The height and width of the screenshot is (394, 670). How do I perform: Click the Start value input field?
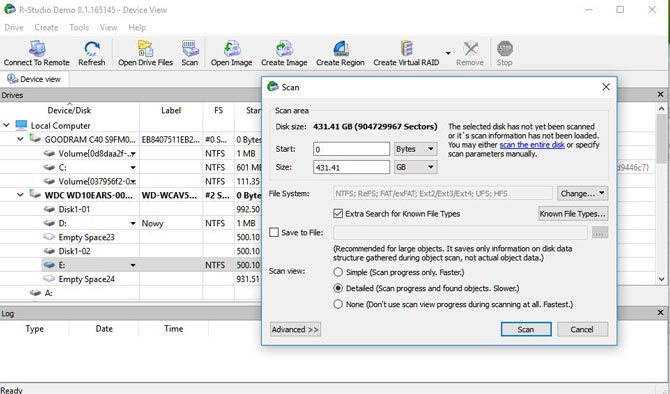pyautogui.click(x=351, y=149)
